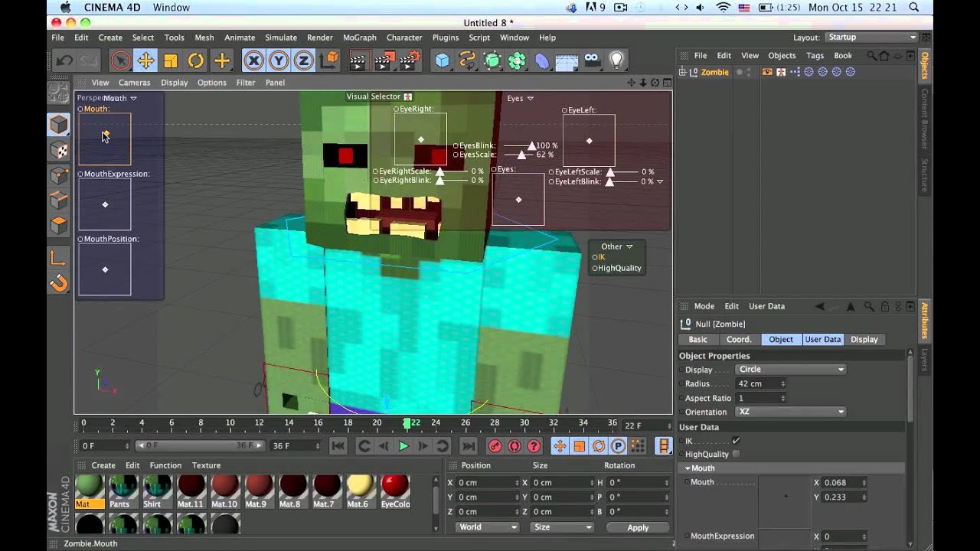Open Spotlight search in menu bar

click(x=913, y=7)
